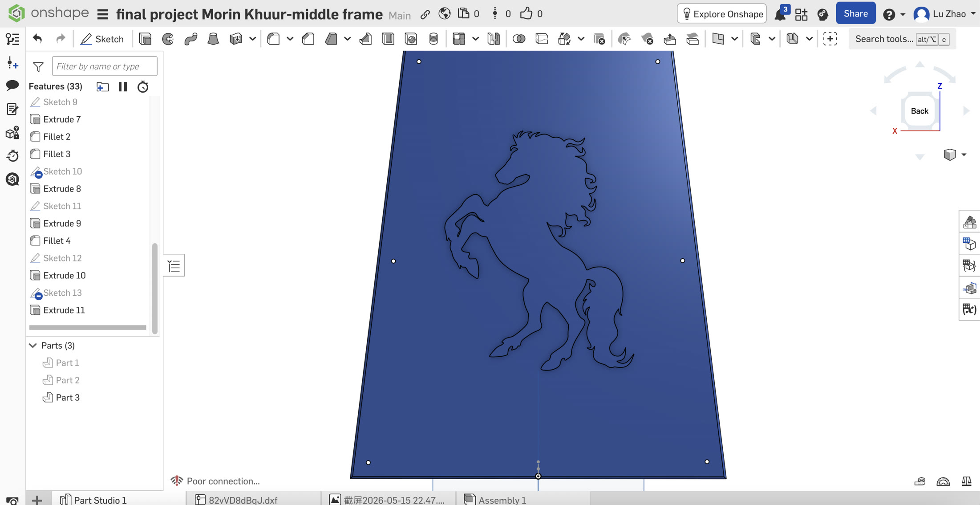Collapse the Parts (3) list
This screenshot has height=505, width=980.
tap(33, 345)
